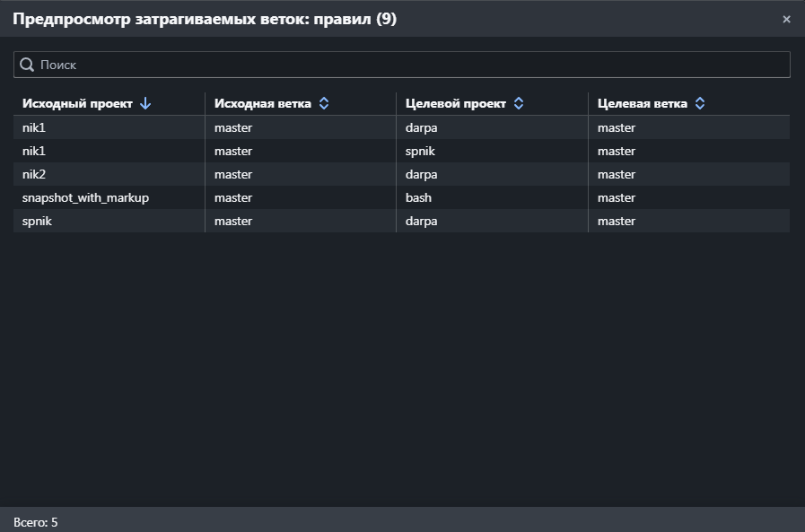Click the Исходный проект column header
Screen dimensions: 805x532
(77, 104)
